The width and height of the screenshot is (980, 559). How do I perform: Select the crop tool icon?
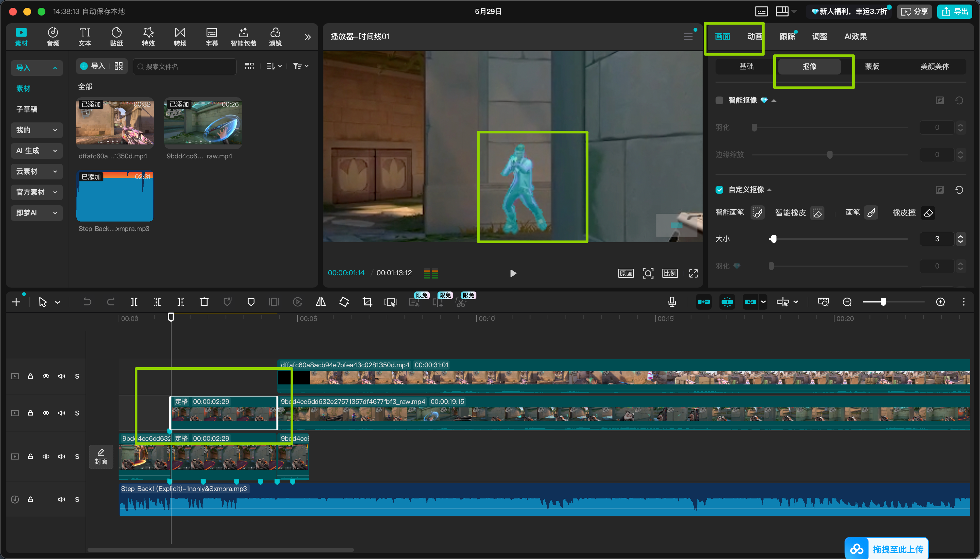point(367,302)
